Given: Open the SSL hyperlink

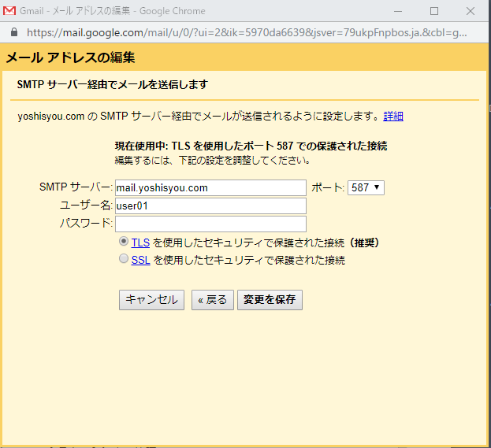Looking at the screenshot, I should pos(140,260).
